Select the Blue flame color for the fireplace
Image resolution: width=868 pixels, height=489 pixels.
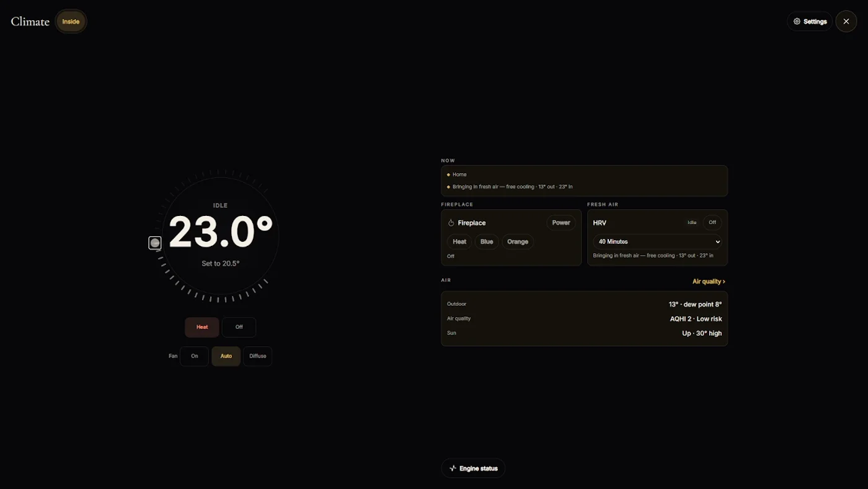[487, 241]
